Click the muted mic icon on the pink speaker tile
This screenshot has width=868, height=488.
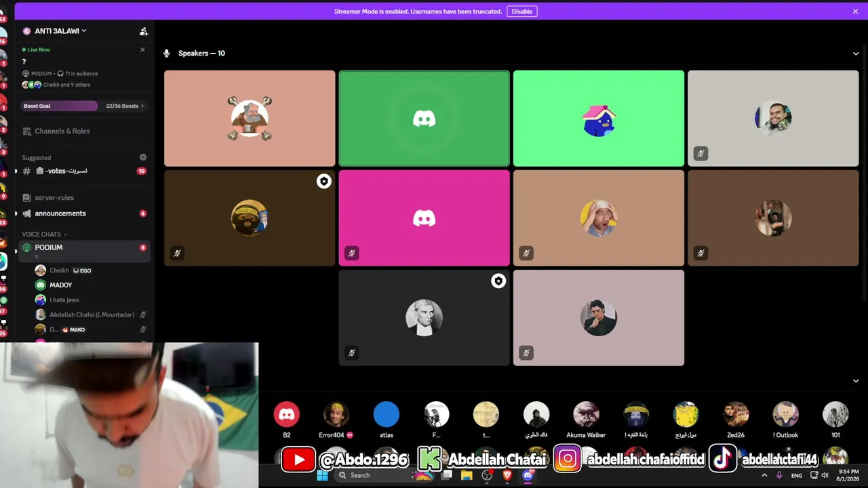click(x=351, y=253)
